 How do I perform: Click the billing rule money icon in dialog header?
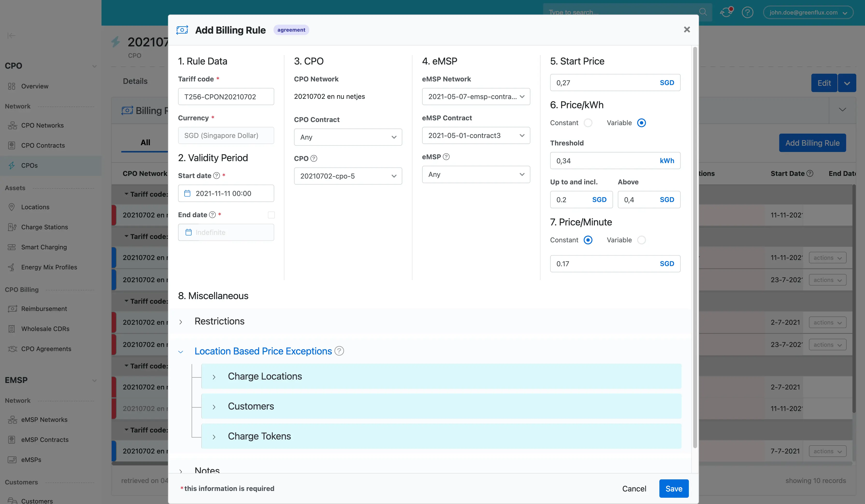tap(182, 30)
